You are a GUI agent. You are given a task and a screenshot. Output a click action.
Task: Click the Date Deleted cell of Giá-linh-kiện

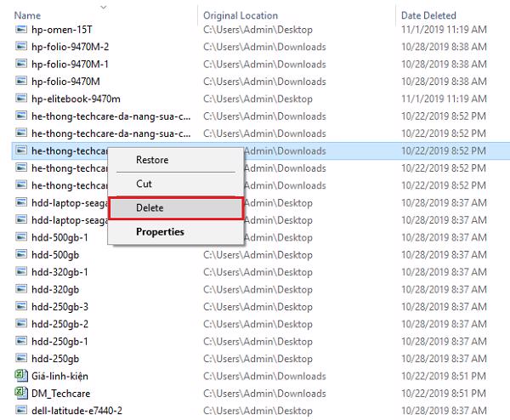point(444,376)
